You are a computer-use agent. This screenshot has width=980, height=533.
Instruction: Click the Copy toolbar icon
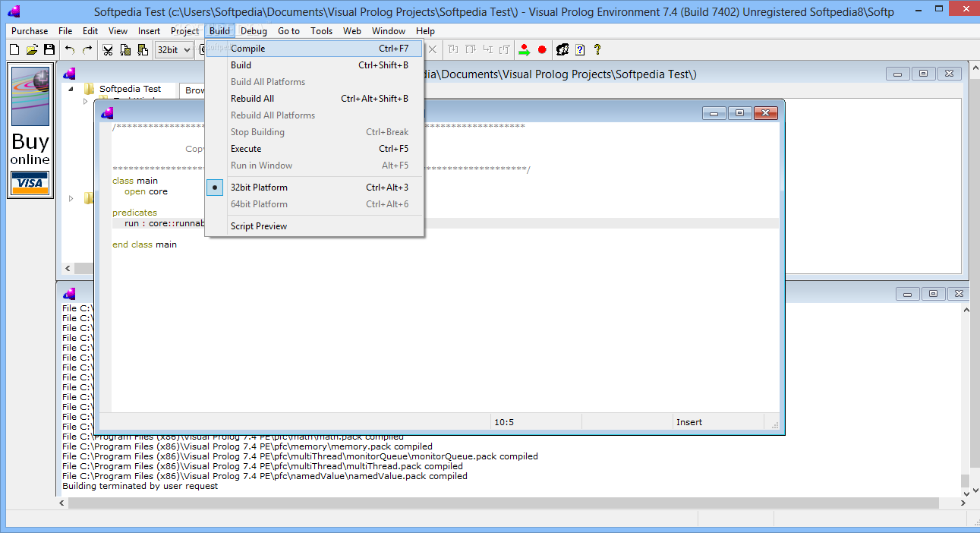click(x=125, y=49)
